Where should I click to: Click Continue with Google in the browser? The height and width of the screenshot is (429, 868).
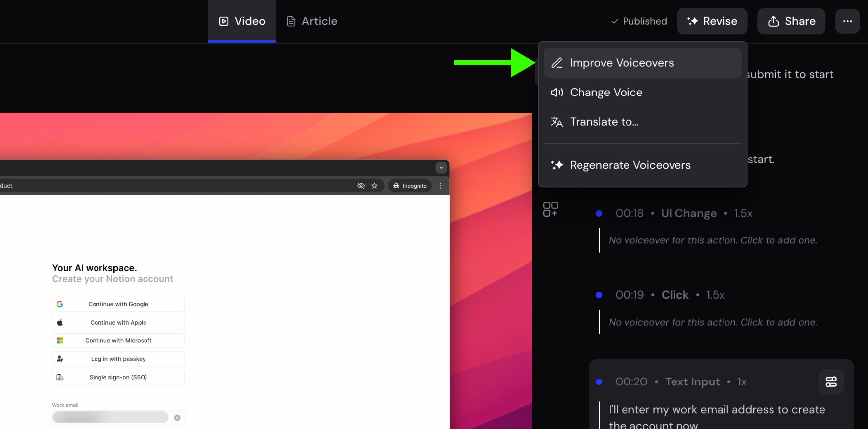[118, 304]
